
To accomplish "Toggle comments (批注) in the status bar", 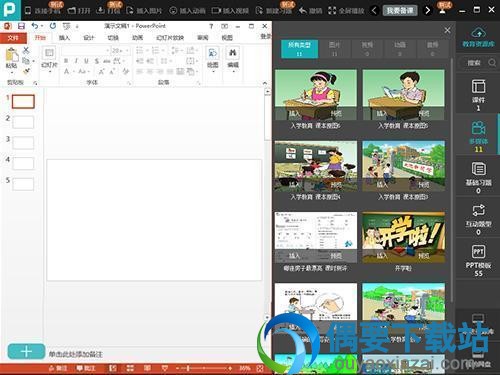I will coord(86,368).
